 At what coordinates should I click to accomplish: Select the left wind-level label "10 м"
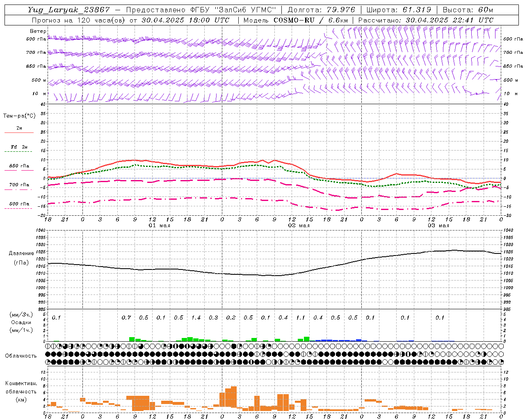pyautogui.click(x=39, y=94)
